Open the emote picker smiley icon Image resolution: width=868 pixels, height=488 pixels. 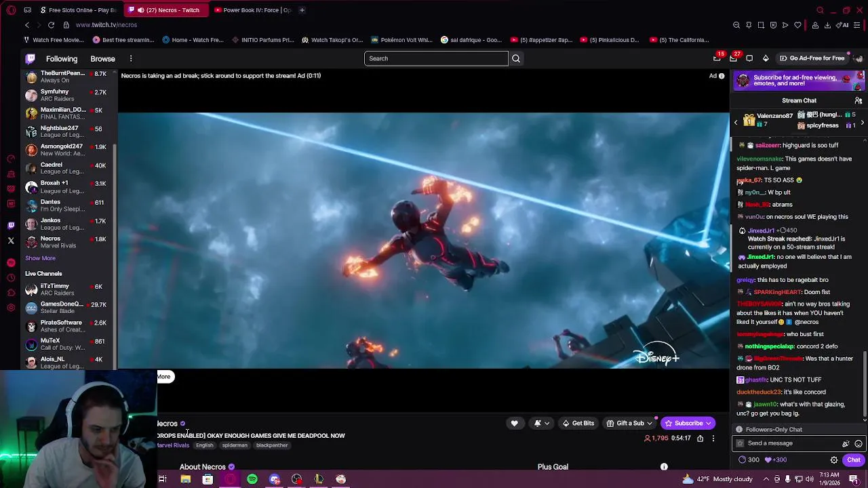(x=859, y=444)
